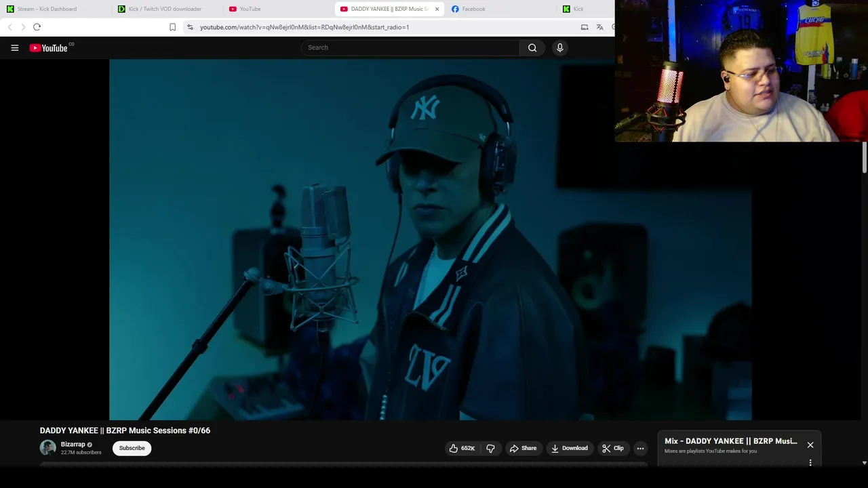Focus the YouTube Search input field
The image size is (868, 488).
click(x=410, y=47)
